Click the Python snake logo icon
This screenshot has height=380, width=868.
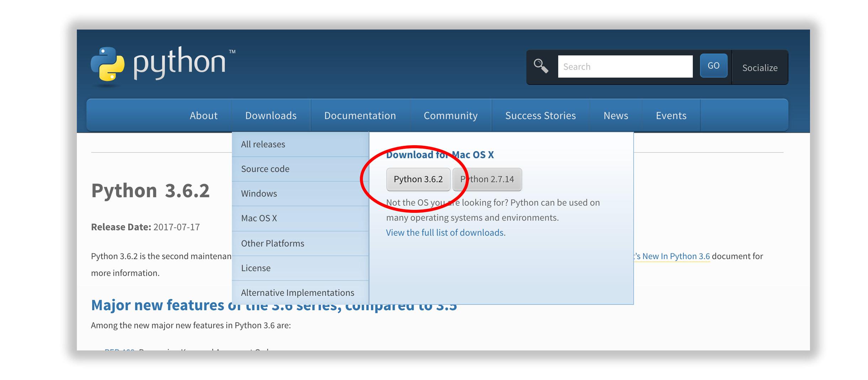(x=107, y=64)
